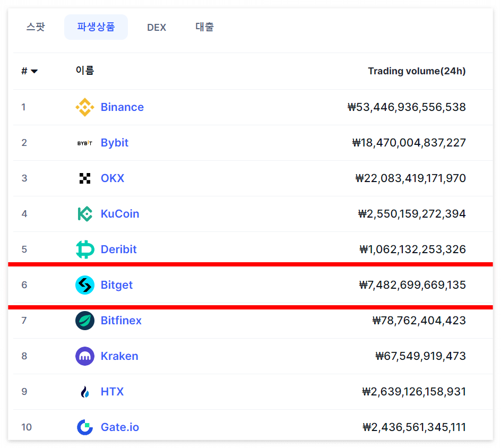The image size is (501, 448).
Task: Click volume ₩1,062,132,253,326
Action: [412, 249]
